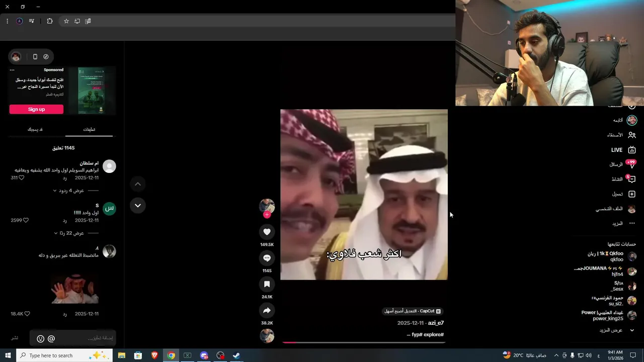Open the Windows Start menu
Viewport: 644px width, 362px height.
[x=8, y=355]
